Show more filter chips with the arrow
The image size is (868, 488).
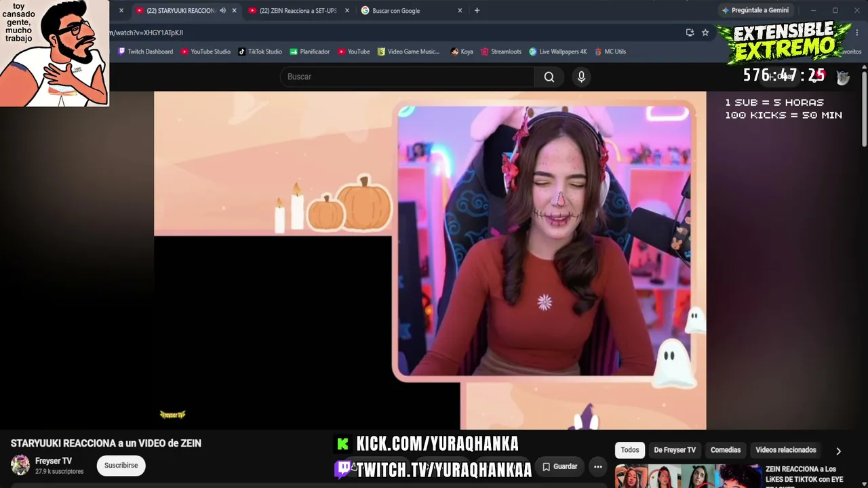pos(838,451)
